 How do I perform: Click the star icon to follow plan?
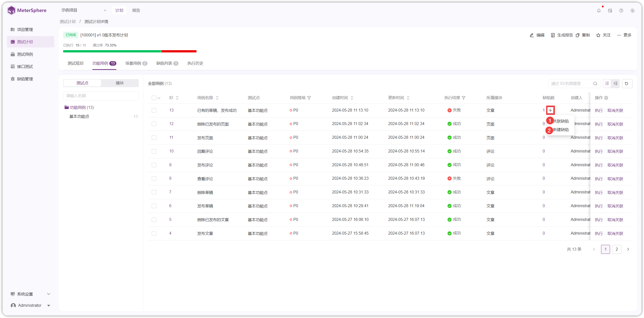pyautogui.click(x=598, y=35)
